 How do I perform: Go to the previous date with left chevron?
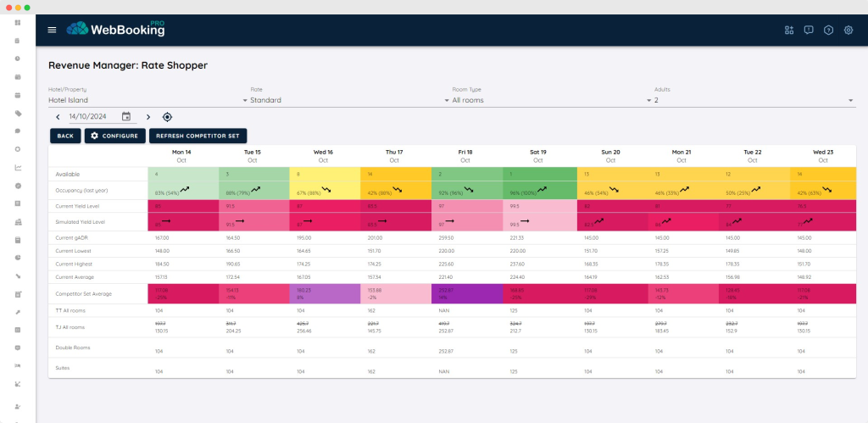[x=58, y=117]
